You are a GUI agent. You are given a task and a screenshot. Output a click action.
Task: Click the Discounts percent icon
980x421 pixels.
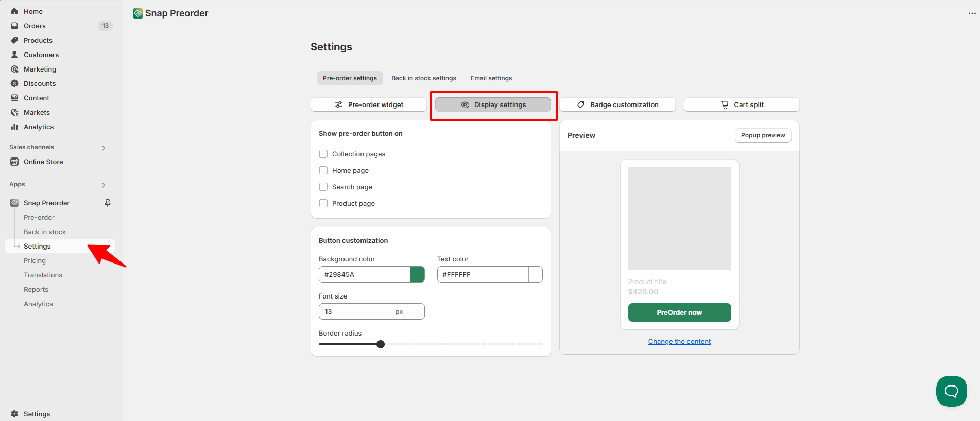[x=14, y=83]
